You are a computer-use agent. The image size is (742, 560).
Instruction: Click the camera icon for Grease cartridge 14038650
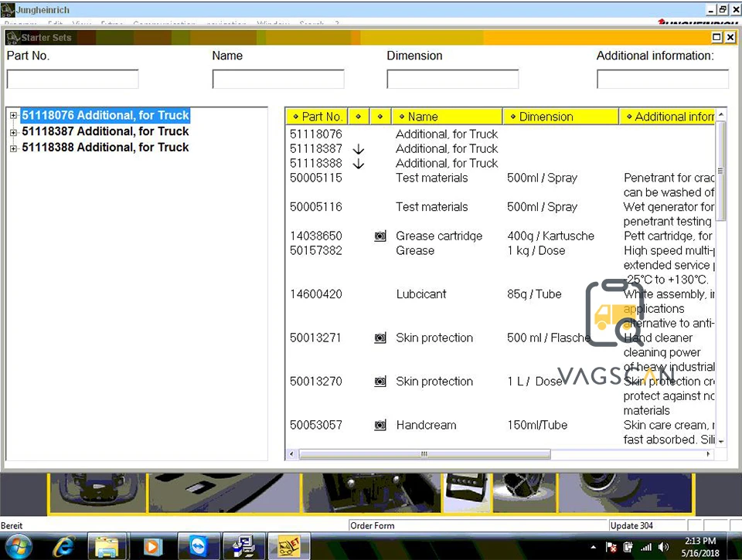point(380,236)
